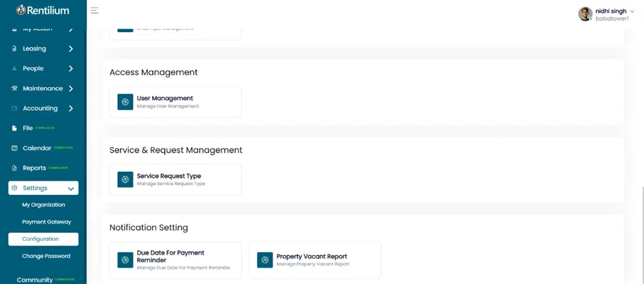Viewport: 644px width, 284px height.
Task: Click the Service & Request Management heading
Action: click(176, 150)
